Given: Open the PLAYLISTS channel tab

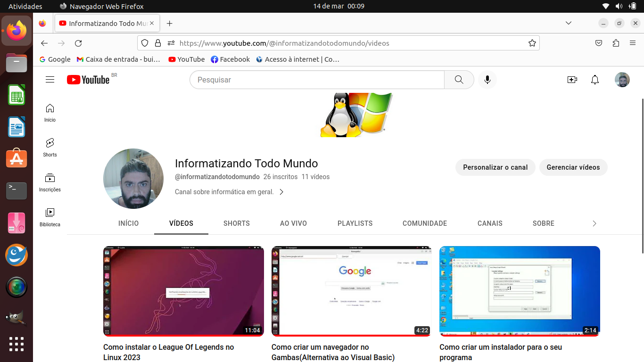Looking at the screenshot, I should click(355, 223).
